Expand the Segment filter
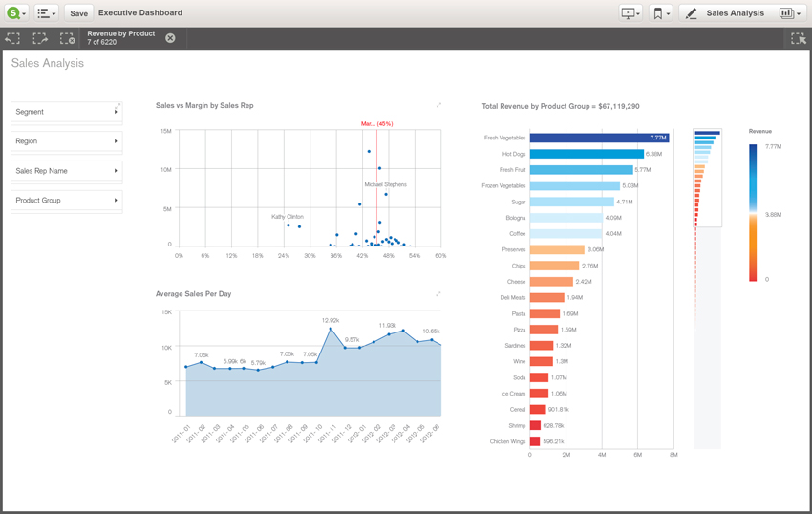This screenshot has height=514, width=812. (x=66, y=112)
